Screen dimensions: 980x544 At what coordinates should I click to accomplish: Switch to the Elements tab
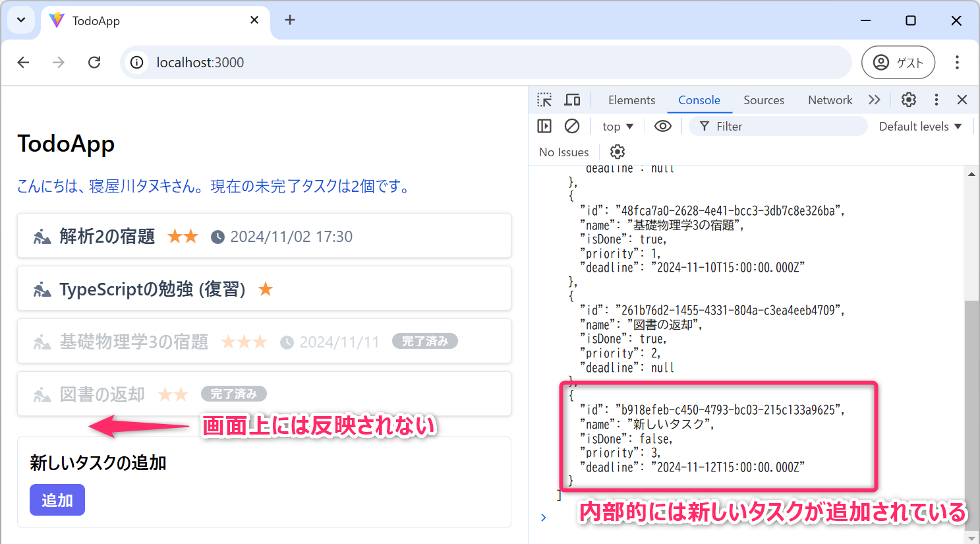(x=631, y=100)
